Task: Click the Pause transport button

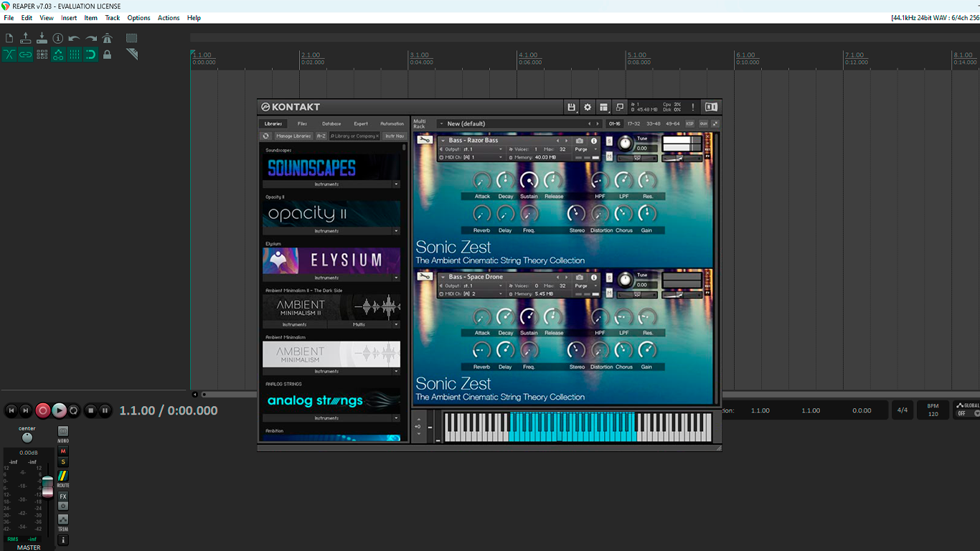Action: tap(105, 410)
